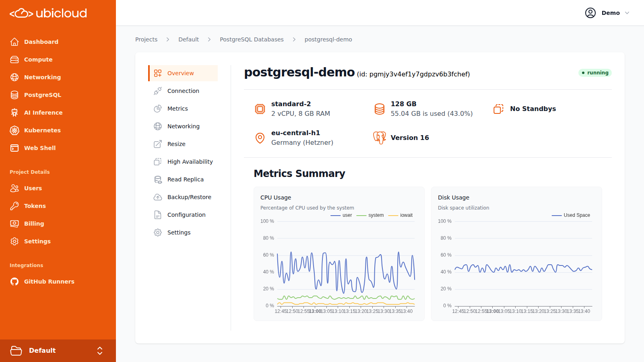This screenshot has height=362, width=644.
Task: Click the Billing cash icon
Action: (14, 224)
